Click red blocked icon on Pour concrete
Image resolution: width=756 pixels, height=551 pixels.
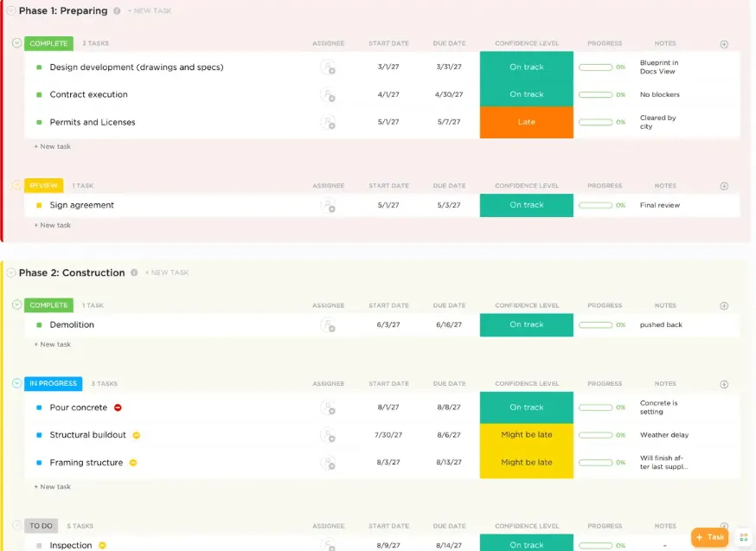118,407
